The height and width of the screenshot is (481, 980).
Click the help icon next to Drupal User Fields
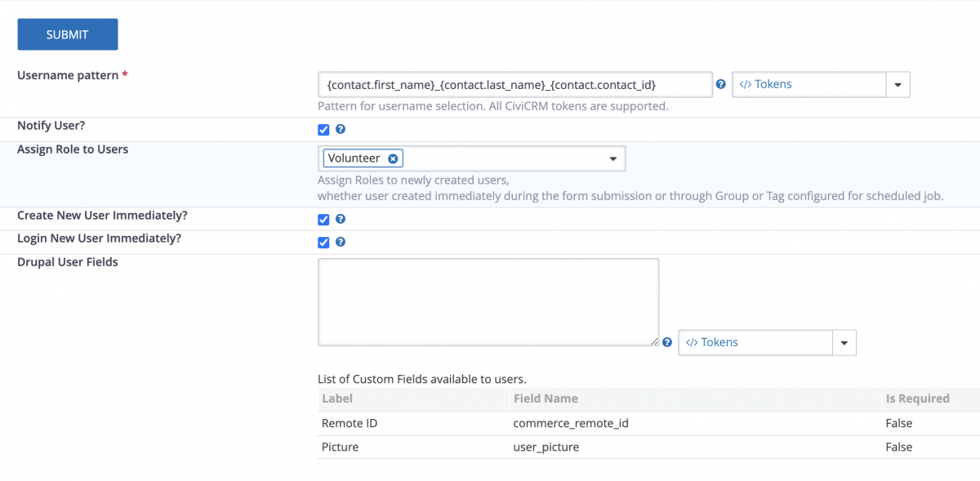pyautogui.click(x=666, y=342)
